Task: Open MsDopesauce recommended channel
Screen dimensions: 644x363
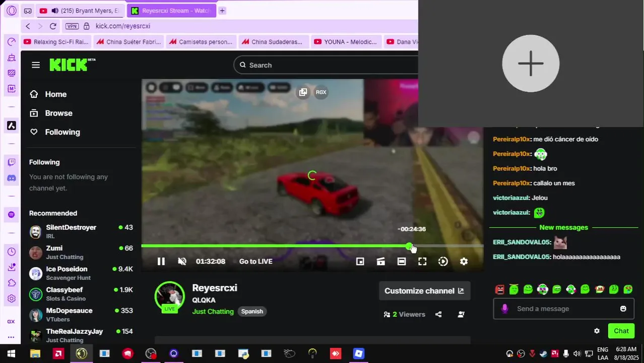Action: tap(81, 314)
